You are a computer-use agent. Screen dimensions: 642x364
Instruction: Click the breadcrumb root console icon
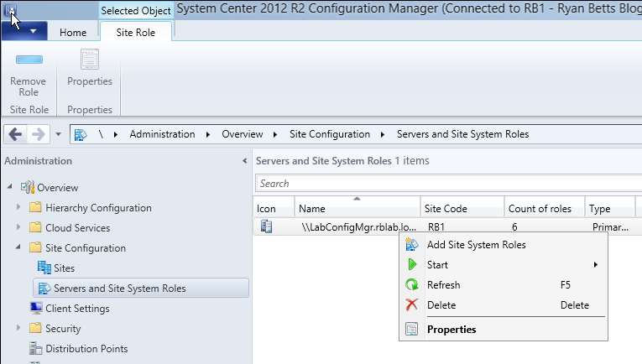click(81, 134)
